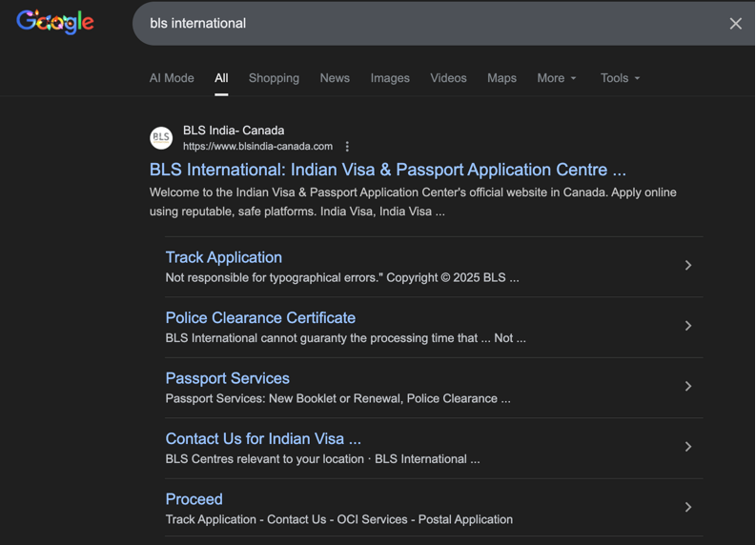Screen dimensions: 756x545
Task: Click chevron arrow beside Police Clearance Certificate
Action: click(687, 326)
